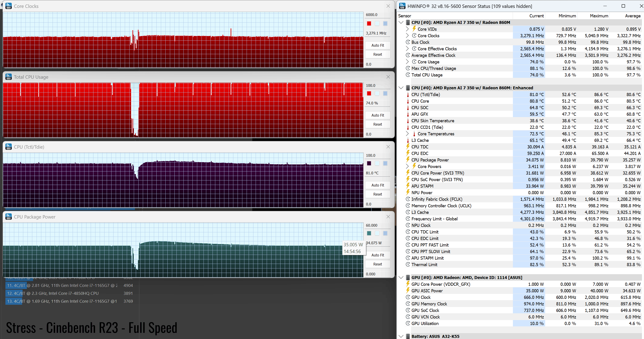This screenshot has height=339, width=644.
Task: Click clock icon beside Thermal Limit
Action: click(408, 264)
